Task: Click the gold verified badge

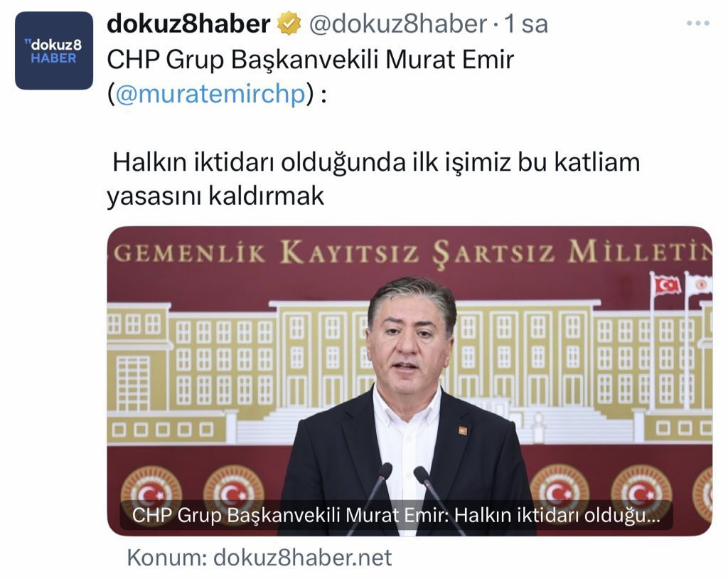Action: (x=289, y=23)
